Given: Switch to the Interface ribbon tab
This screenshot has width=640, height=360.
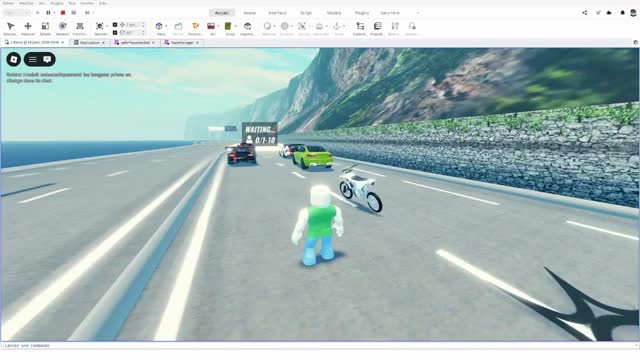Looking at the screenshot, I should 277,13.
